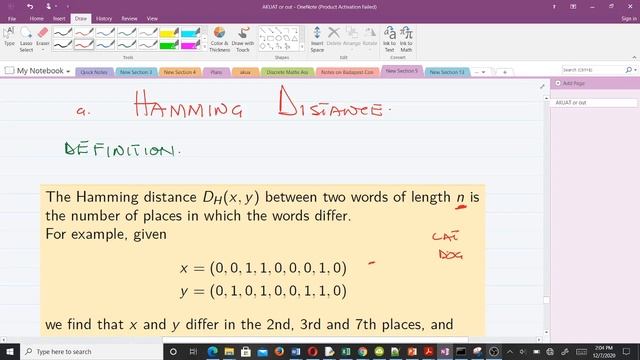Viewport: 640px width, 360px height.
Task: Pick the Eraser tool
Action: coord(42,37)
